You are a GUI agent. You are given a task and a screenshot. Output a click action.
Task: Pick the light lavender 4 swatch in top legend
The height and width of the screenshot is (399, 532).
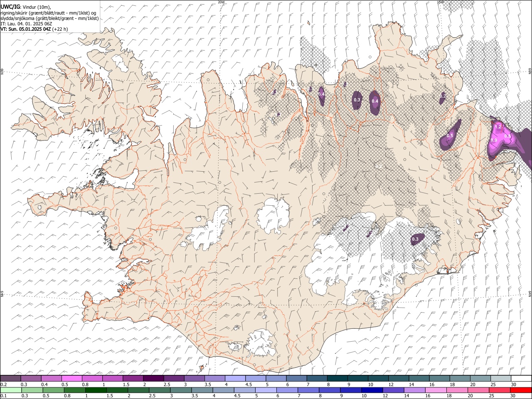235,379
